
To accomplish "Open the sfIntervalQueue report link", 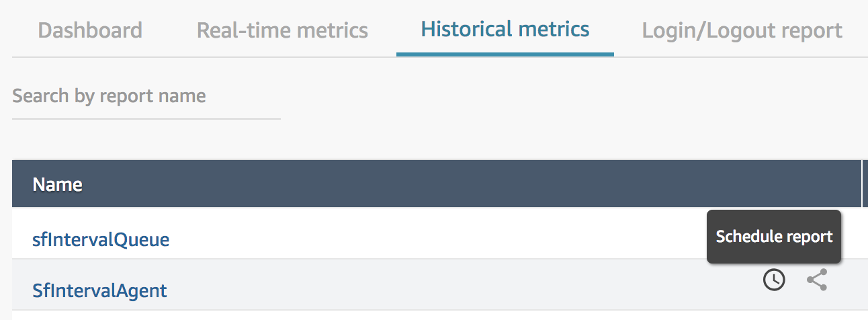I will (101, 239).
